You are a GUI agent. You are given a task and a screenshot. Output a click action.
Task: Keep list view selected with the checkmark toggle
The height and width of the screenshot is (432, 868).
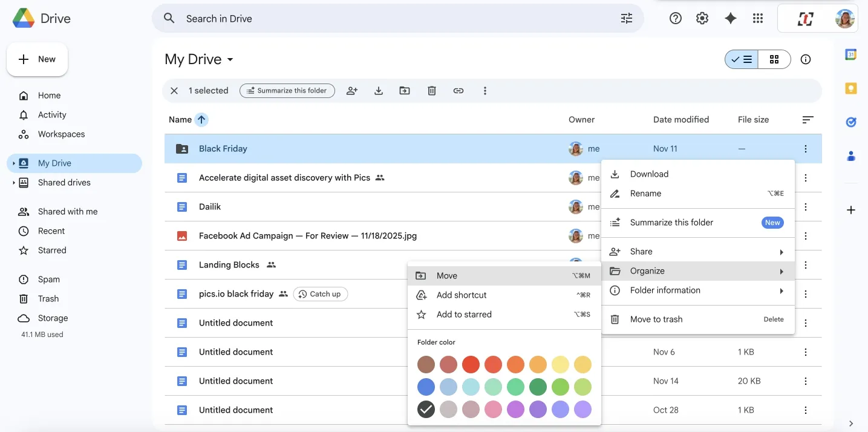point(741,59)
